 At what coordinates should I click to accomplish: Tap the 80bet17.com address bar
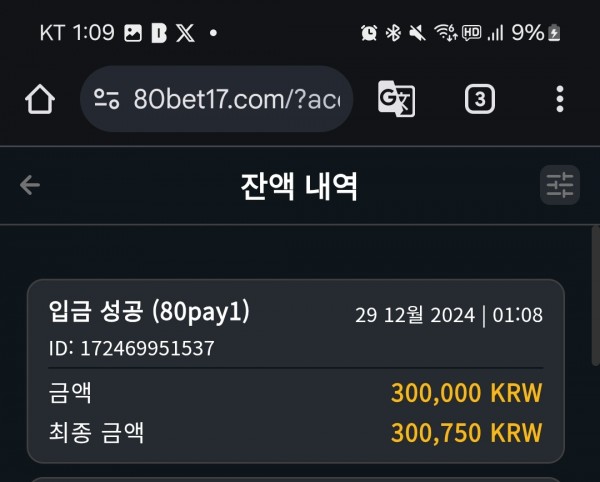(x=216, y=99)
